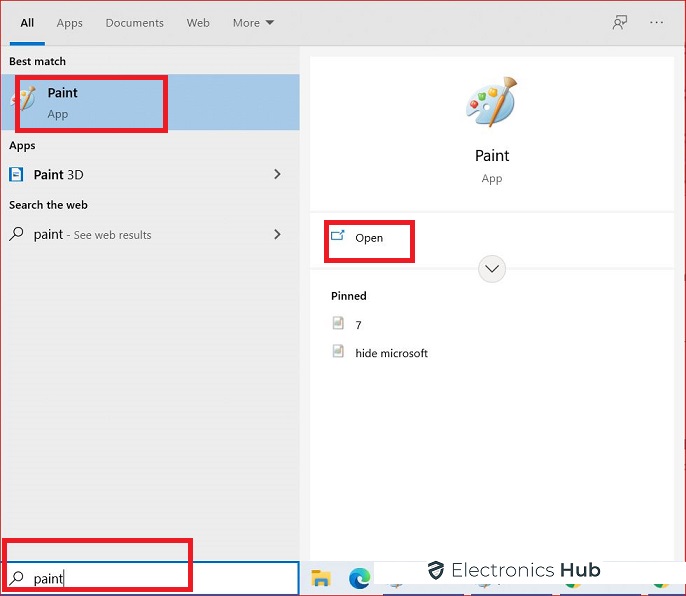Select the Paint 3D app result

pyautogui.click(x=150, y=175)
